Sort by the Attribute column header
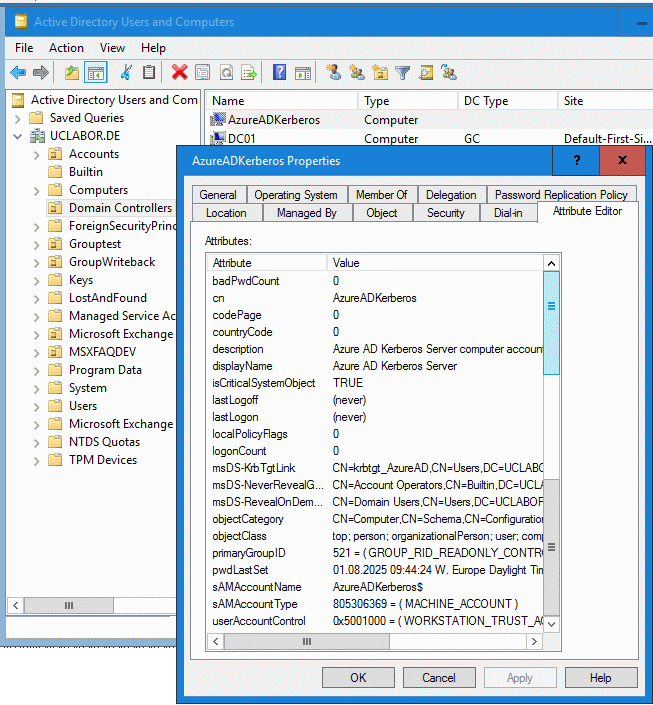 tap(267, 263)
